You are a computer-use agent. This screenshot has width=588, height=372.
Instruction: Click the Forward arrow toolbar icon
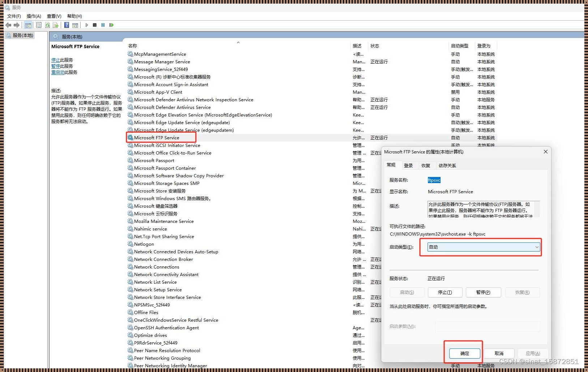pos(17,25)
